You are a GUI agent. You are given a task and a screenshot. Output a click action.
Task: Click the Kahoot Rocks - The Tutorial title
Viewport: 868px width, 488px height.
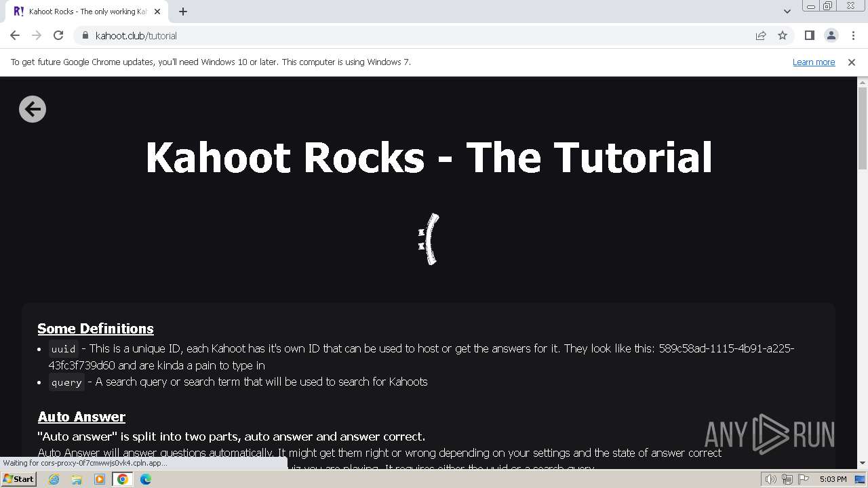(429, 157)
